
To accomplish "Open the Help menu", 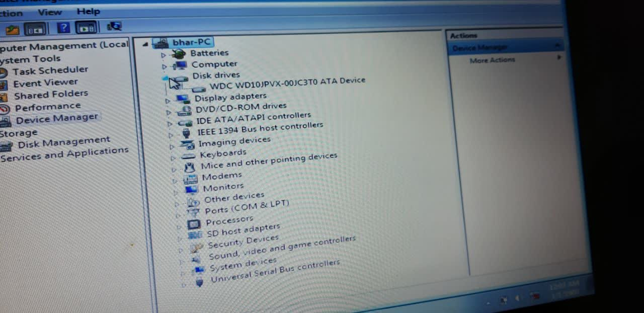I will 88,11.
